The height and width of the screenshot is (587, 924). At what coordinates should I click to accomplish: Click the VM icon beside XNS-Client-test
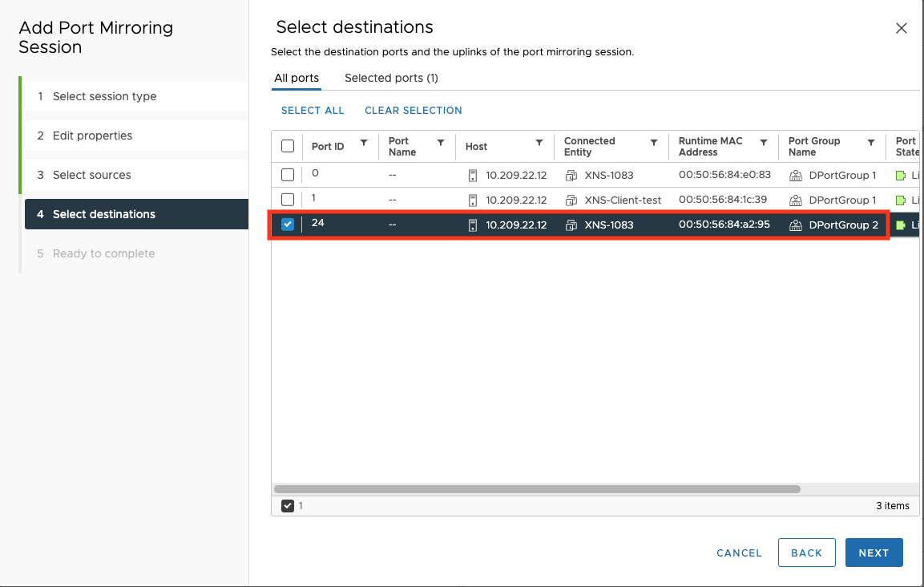tap(571, 200)
